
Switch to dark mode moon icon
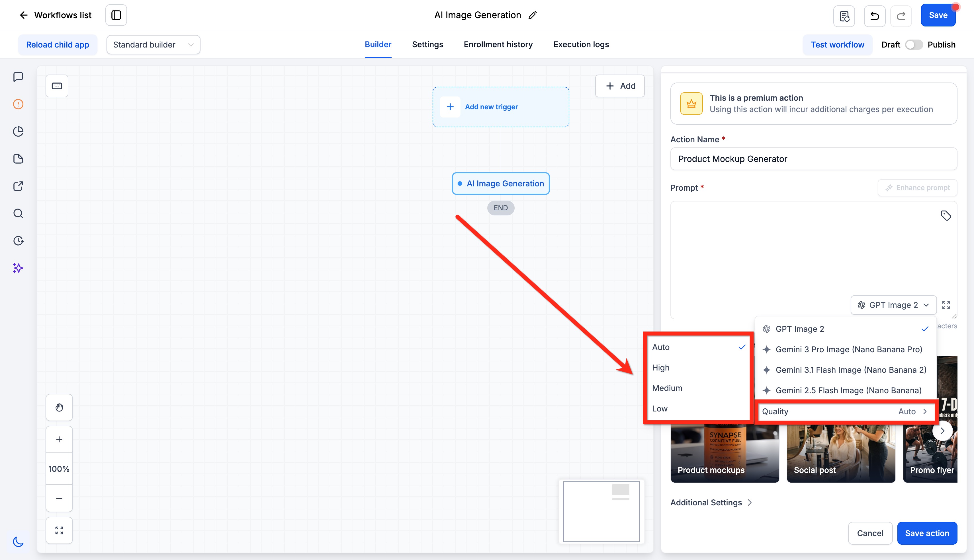[x=18, y=542]
